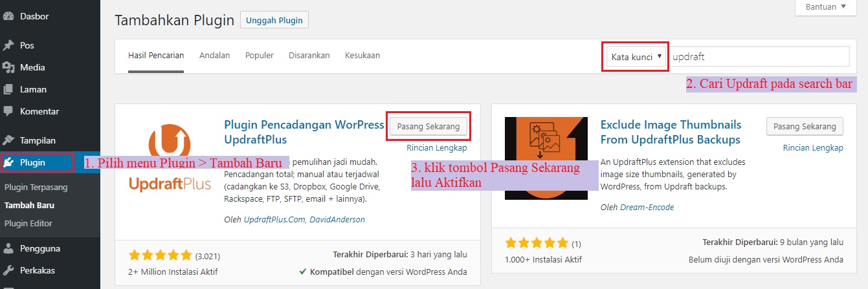Click Terakhir Diperbarui: 9 bulan yang lalu

click(x=773, y=242)
